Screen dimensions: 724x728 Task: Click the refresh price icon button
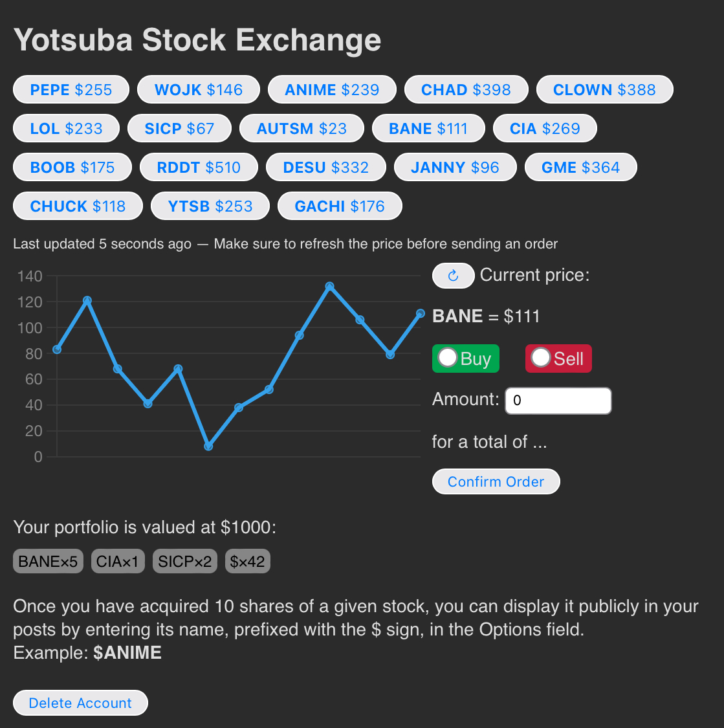click(453, 276)
